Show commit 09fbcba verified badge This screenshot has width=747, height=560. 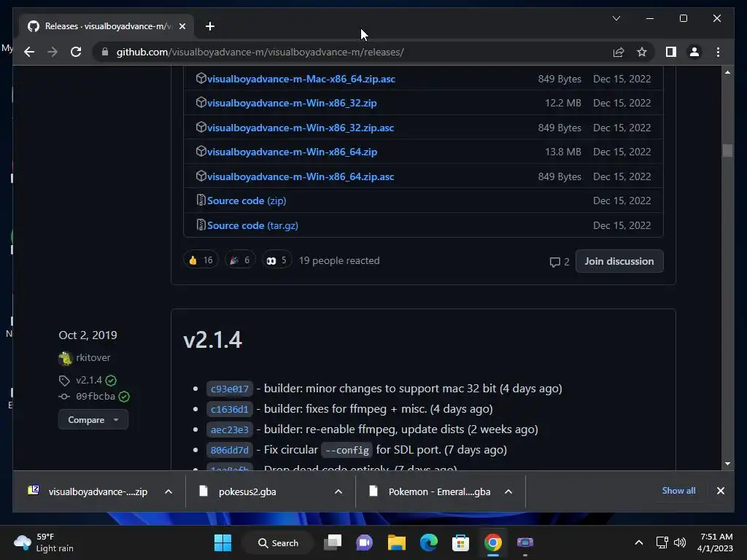pyautogui.click(x=124, y=396)
